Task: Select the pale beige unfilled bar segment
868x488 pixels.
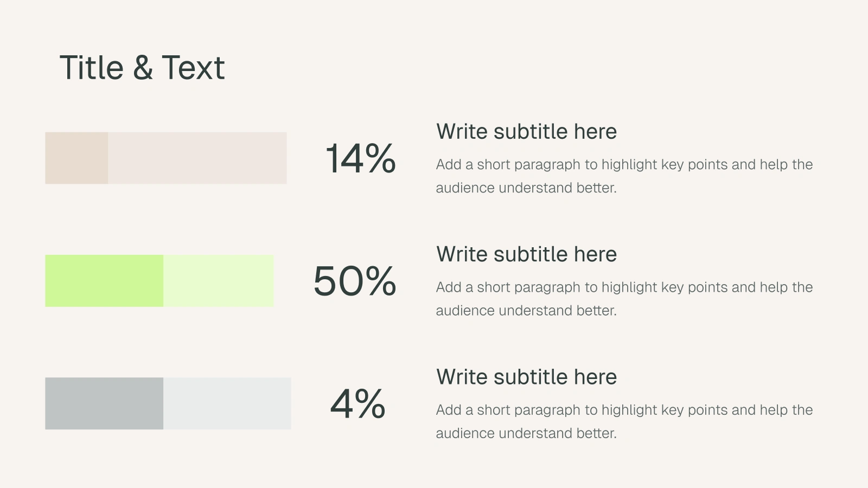Action: pyautogui.click(x=197, y=158)
